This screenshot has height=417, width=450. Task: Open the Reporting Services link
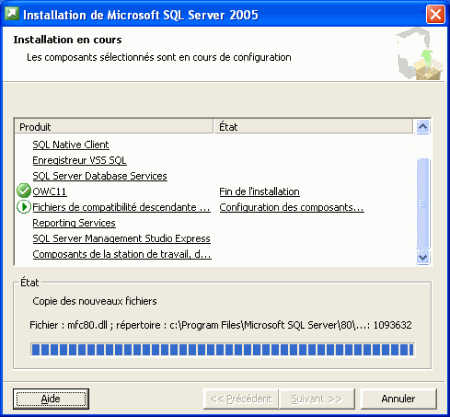coord(74,223)
